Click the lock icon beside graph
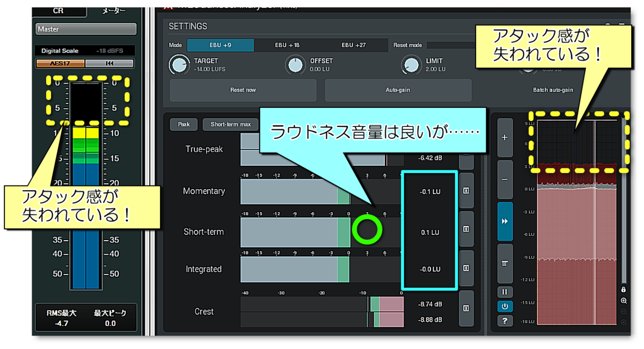 click(624, 290)
